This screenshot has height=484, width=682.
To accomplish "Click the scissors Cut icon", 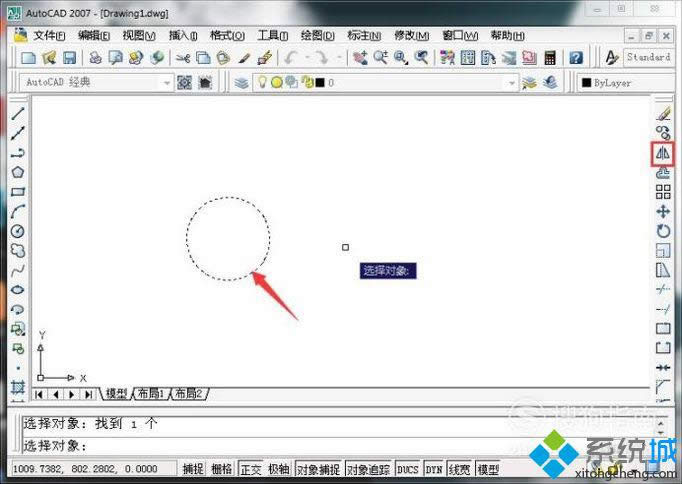I will (183, 58).
